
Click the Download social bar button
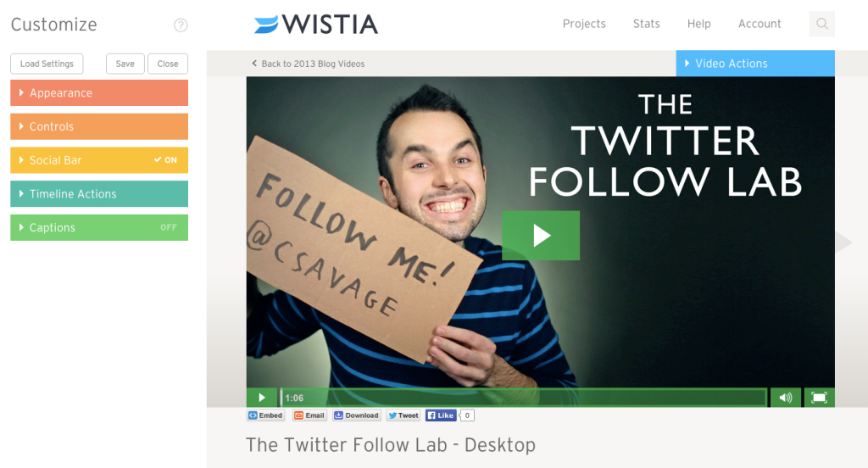point(357,415)
